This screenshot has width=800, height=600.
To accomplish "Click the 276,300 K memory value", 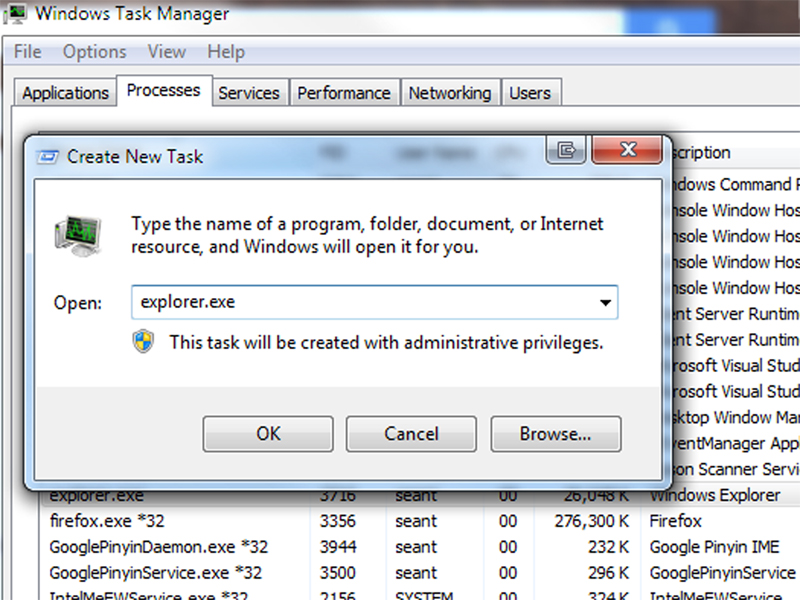I will point(592,521).
